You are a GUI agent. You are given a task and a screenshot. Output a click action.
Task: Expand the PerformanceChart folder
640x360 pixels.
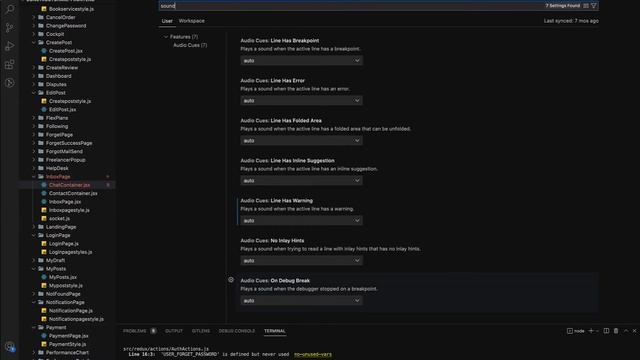pos(34,353)
